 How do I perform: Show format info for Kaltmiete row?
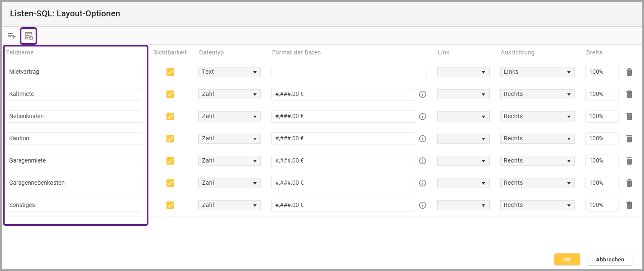423,94
